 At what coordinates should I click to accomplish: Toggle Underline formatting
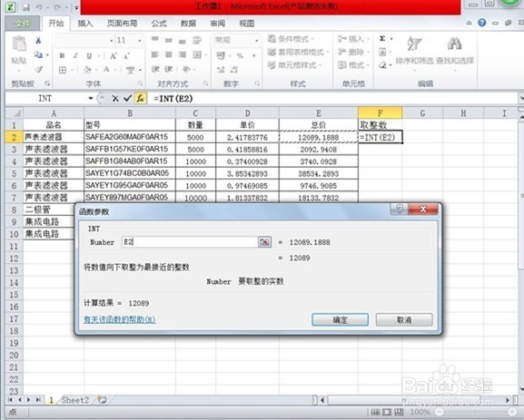point(89,55)
